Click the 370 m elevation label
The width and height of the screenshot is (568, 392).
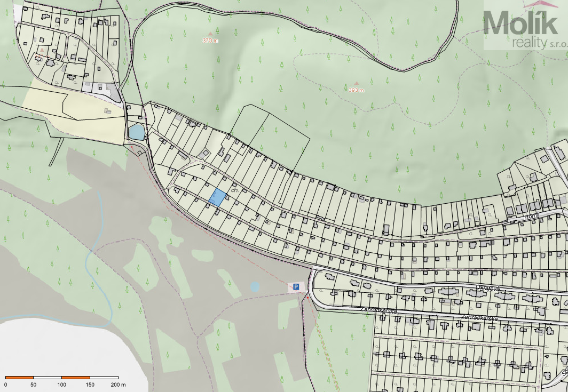211,41
